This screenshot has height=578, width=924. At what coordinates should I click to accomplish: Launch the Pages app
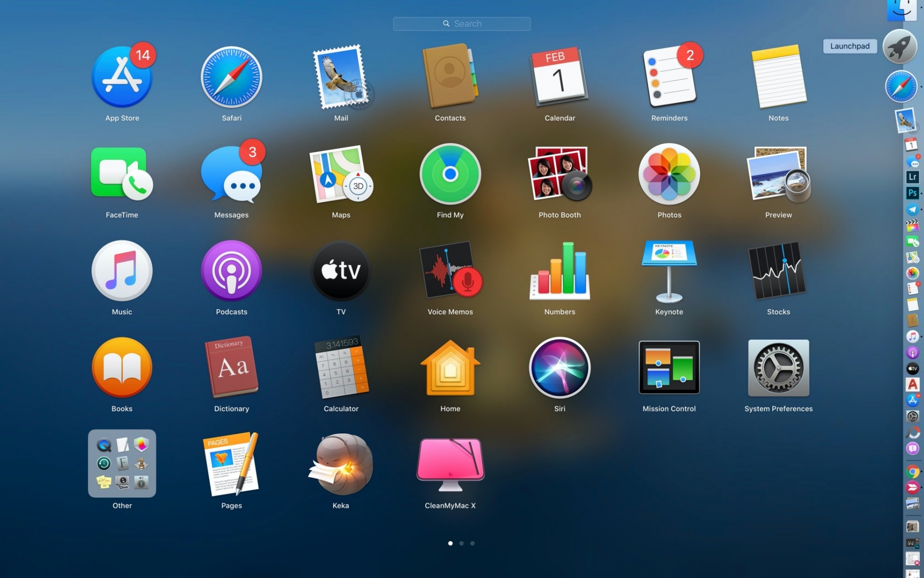pos(231,464)
